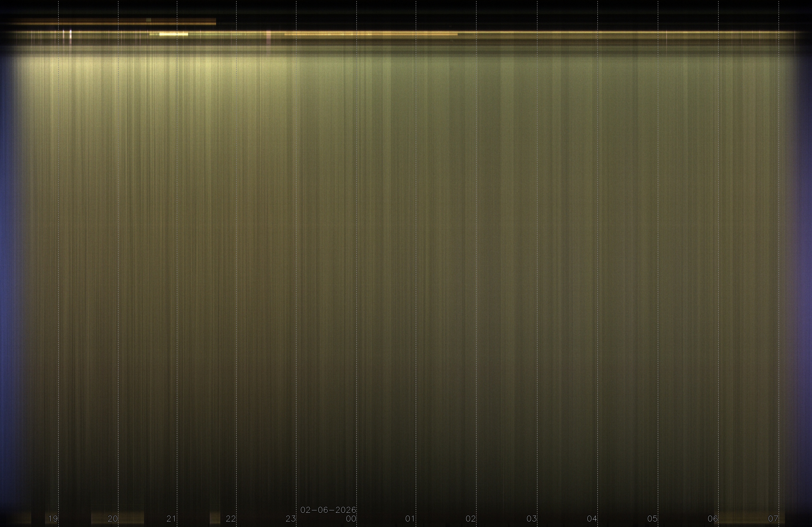This screenshot has height=527, width=812.
Task: Click the 00 midnight hour label
Action: [351, 519]
